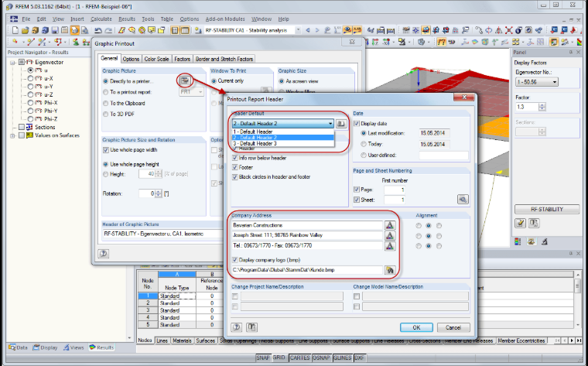Open the Results menu
The image size is (588, 366).
tap(127, 19)
